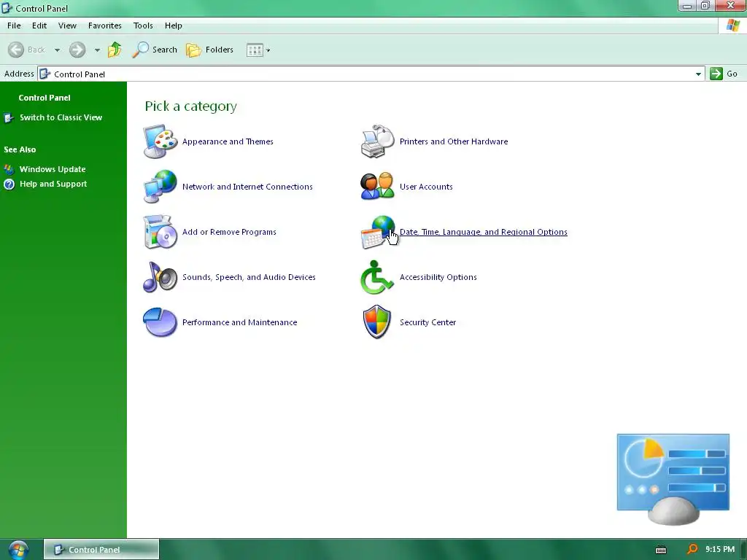The image size is (747, 560).
Task: Click the Printers and Other Hardware printer icon
Action: point(378,141)
